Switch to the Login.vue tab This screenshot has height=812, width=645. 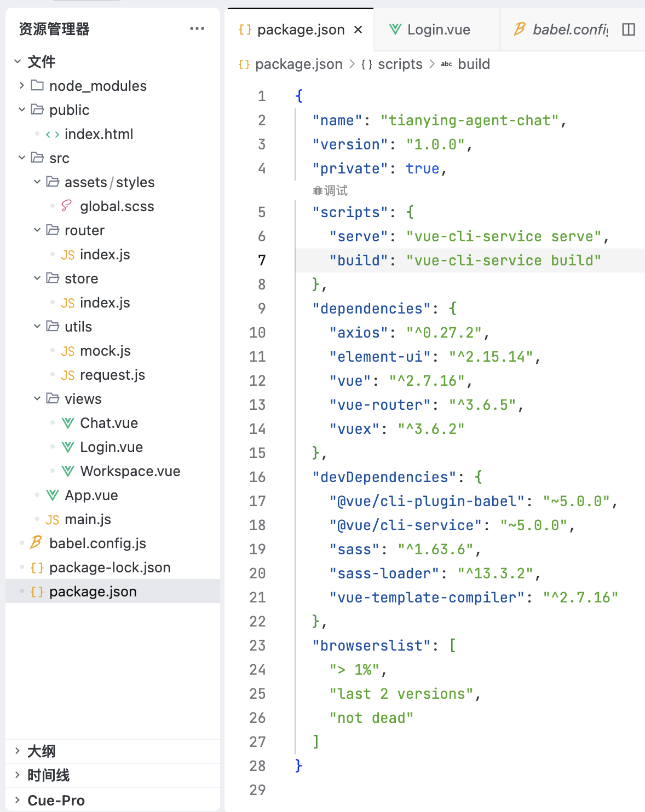tap(437, 30)
